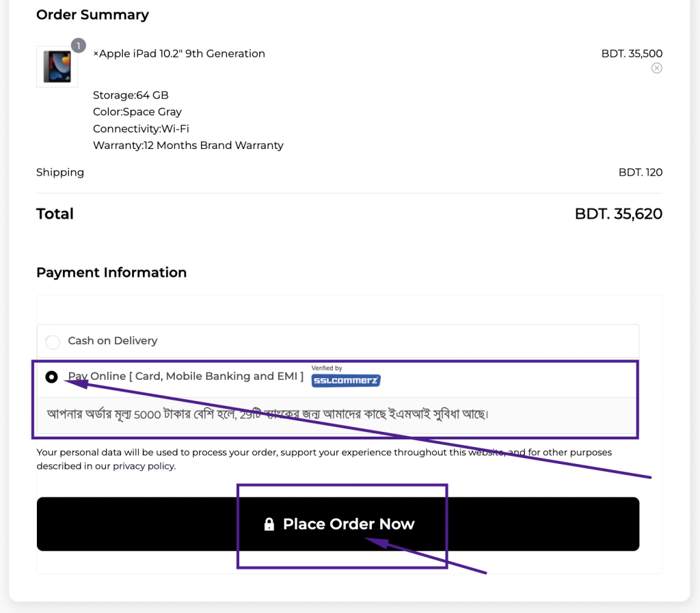
Task: Click the Storage: 64 GB attribute
Action: click(x=131, y=95)
